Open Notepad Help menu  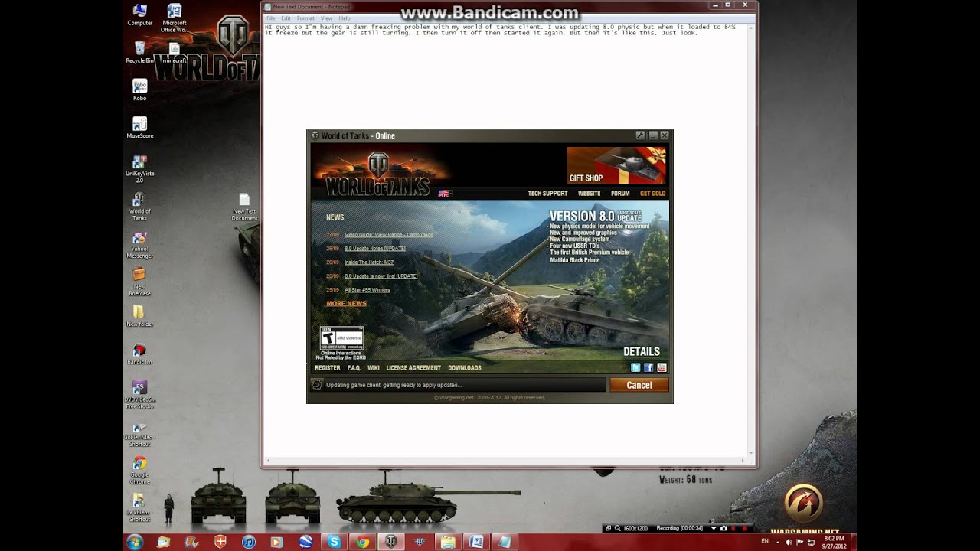[345, 18]
